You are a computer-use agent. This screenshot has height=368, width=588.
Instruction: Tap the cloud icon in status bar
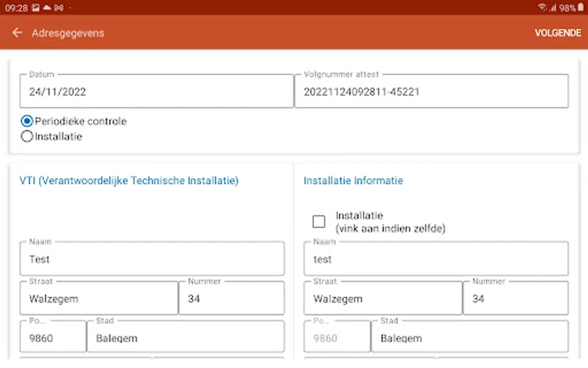coord(47,7)
